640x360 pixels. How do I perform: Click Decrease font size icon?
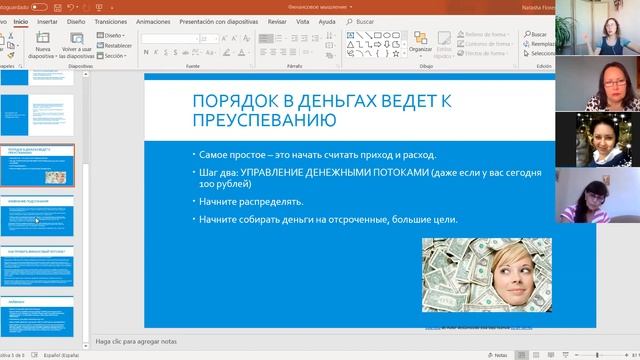(234, 39)
